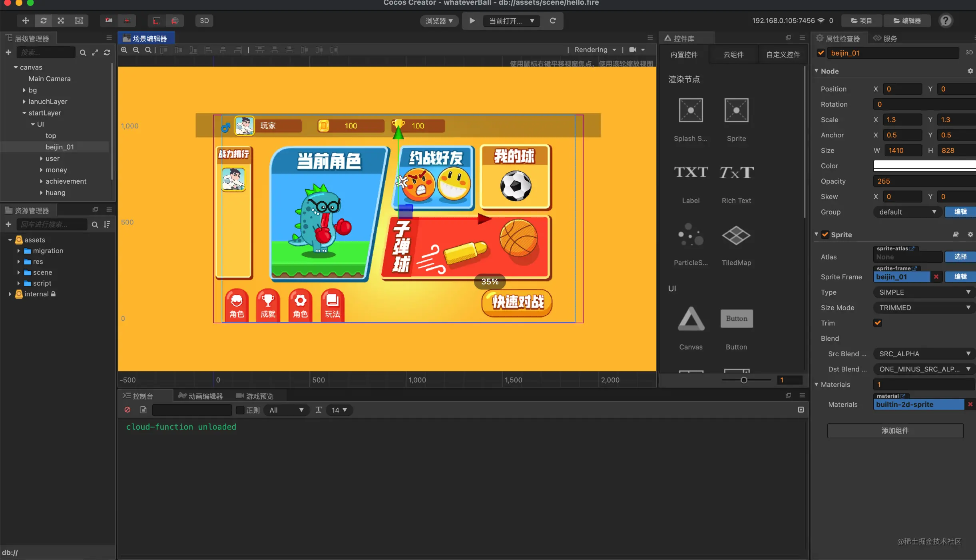Click the 添加组件 button
This screenshot has height=560, width=976.
click(895, 431)
